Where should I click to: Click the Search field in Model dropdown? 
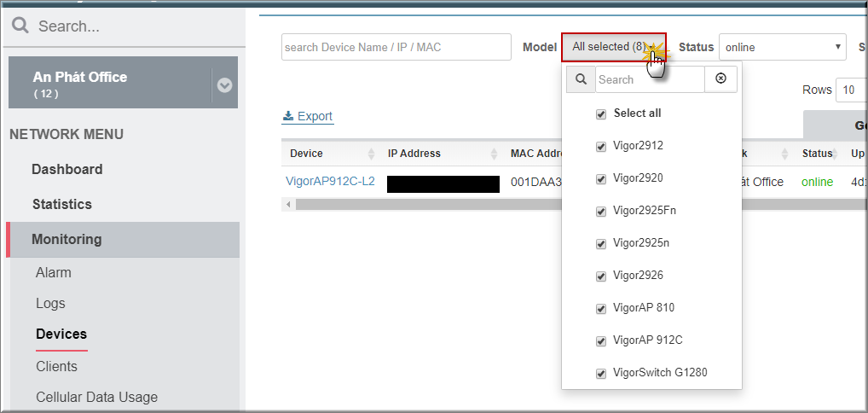(x=650, y=79)
